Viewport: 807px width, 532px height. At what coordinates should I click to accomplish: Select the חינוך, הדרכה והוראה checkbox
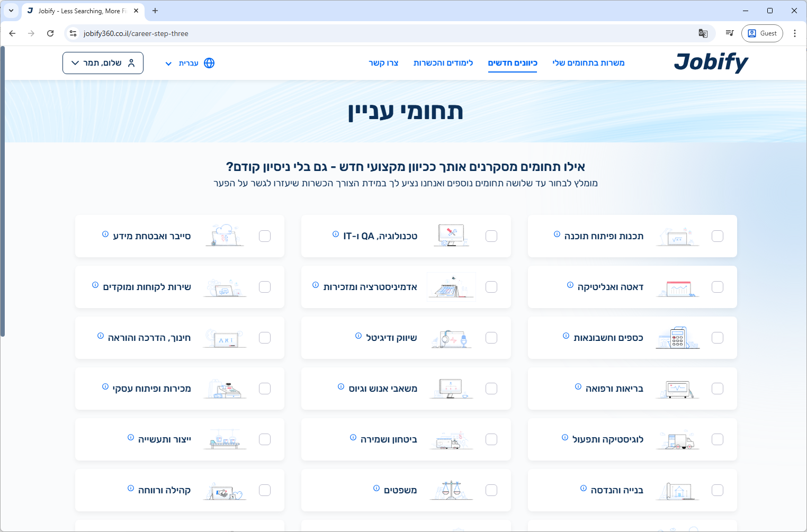click(265, 338)
